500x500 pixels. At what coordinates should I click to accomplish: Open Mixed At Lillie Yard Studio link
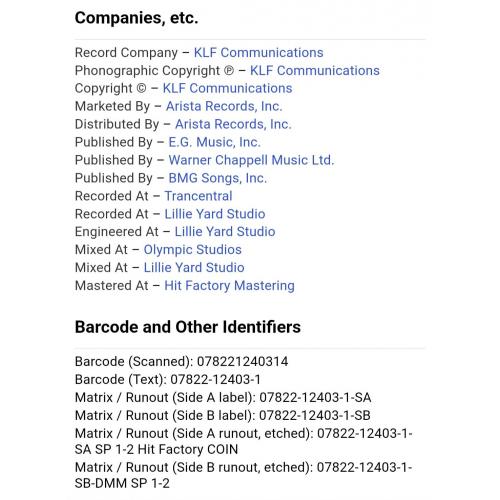click(194, 268)
